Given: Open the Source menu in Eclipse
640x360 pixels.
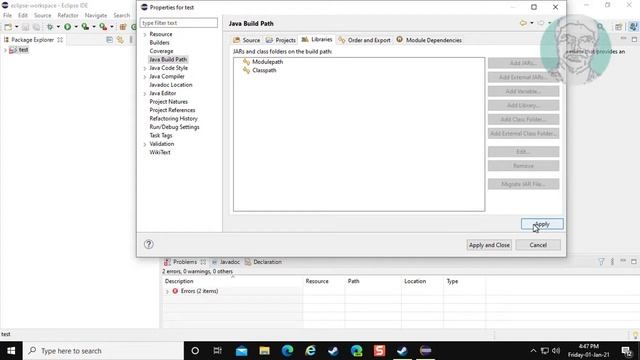Looking at the screenshot, I should [42, 15].
